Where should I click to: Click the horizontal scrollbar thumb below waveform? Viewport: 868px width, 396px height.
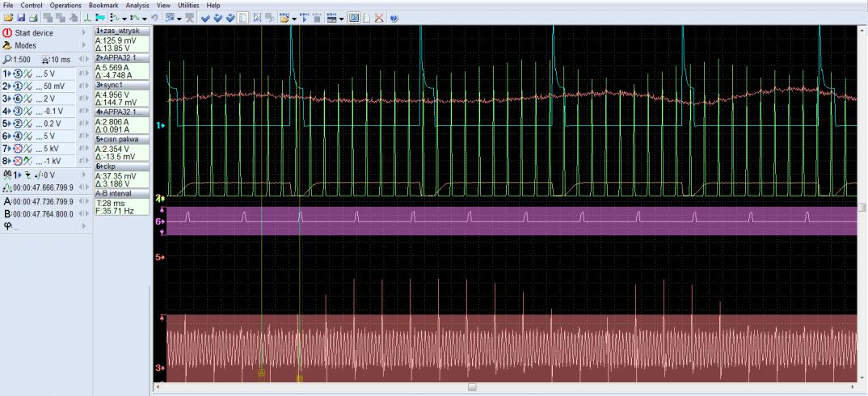[x=472, y=387]
